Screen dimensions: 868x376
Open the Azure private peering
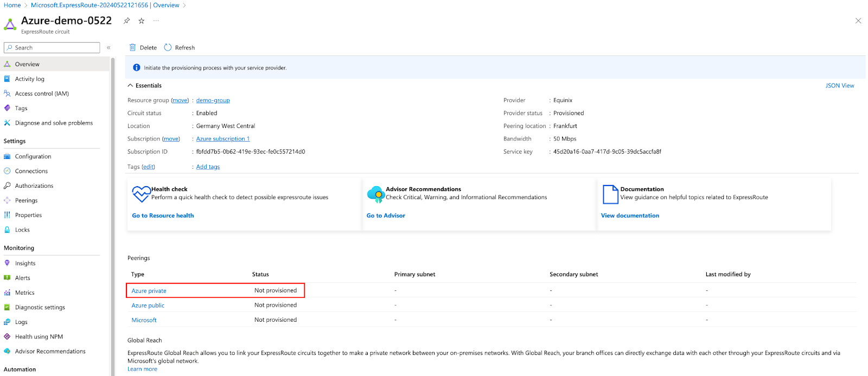(149, 291)
